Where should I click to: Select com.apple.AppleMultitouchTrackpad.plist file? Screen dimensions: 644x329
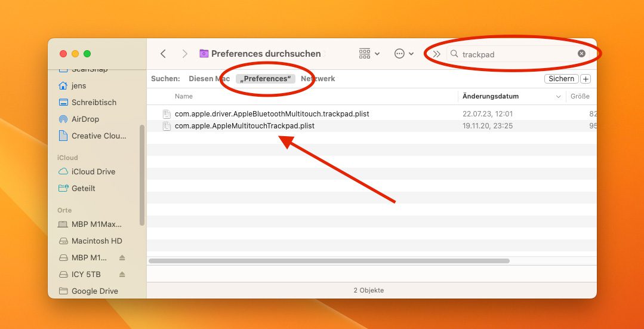point(244,126)
